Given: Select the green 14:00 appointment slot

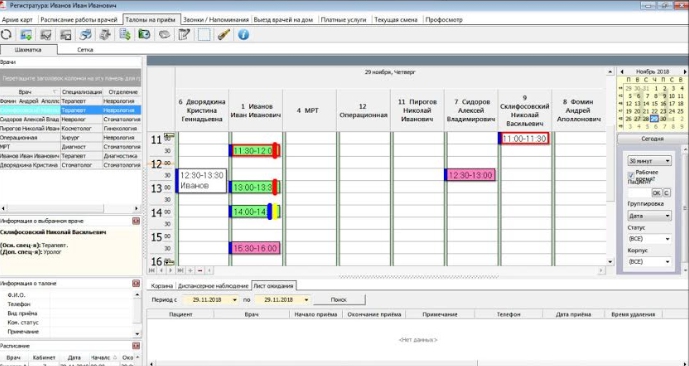Looking at the screenshot, I should [x=254, y=212].
